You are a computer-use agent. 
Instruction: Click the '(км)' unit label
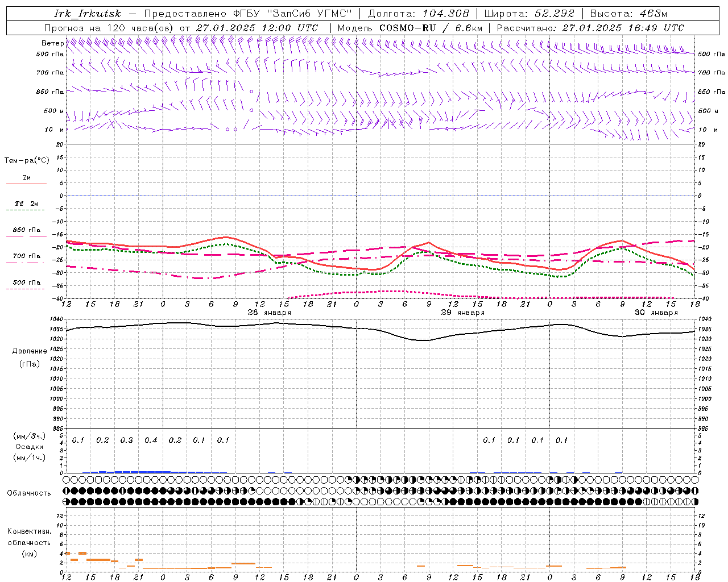click(30, 554)
